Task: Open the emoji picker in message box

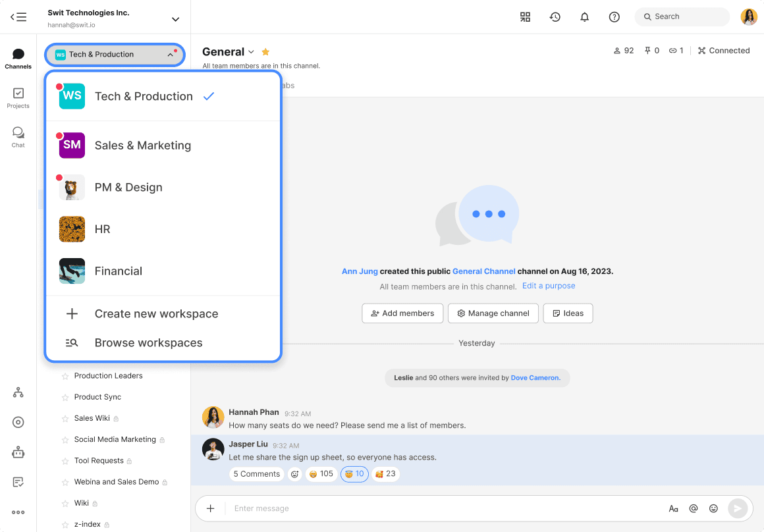Action: coord(713,508)
